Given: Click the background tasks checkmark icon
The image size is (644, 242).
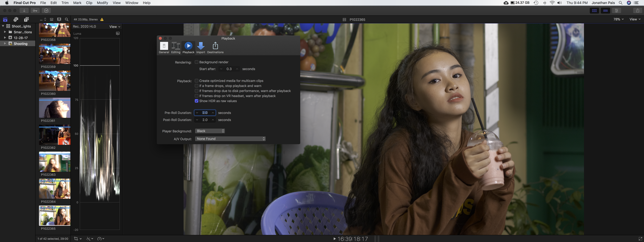Looking at the screenshot, I should click(x=46, y=10).
